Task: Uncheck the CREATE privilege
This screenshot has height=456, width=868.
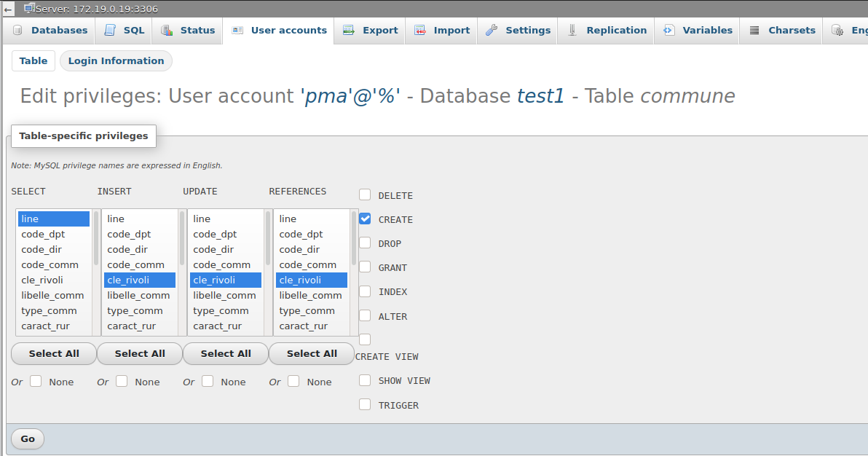Action: click(364, 218)
